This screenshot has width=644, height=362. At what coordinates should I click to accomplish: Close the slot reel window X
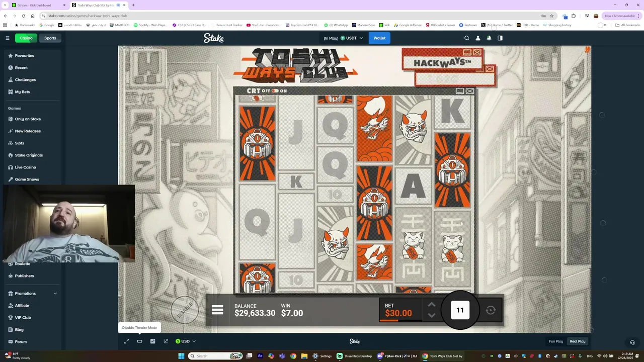[470, 91]
